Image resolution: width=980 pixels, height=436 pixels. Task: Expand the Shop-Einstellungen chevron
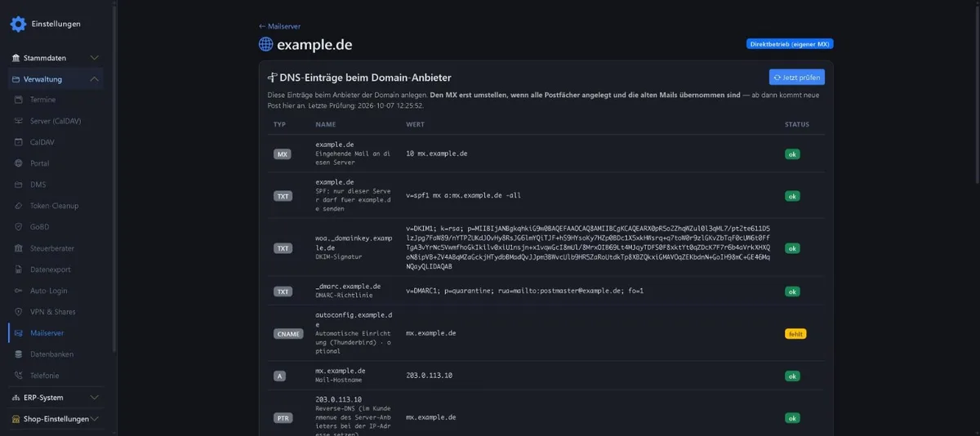(95, 419)
